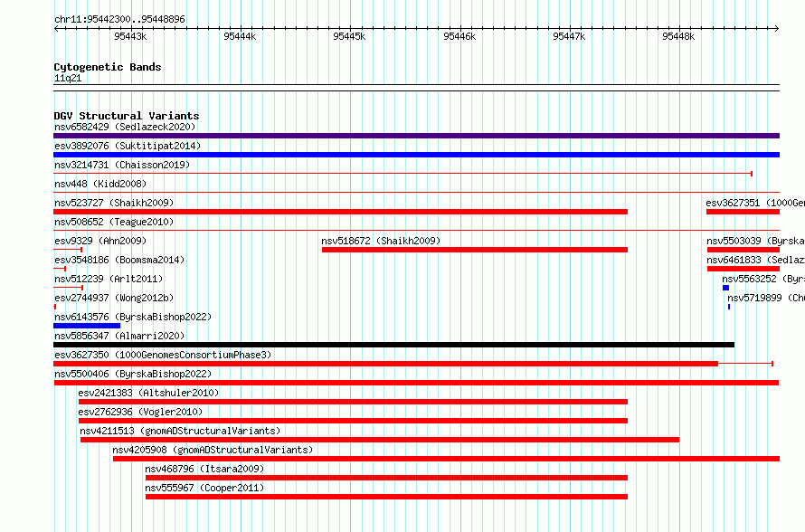Click the small blue nsv5563252 bar
The image size is (805, 532).
point(726,288)
